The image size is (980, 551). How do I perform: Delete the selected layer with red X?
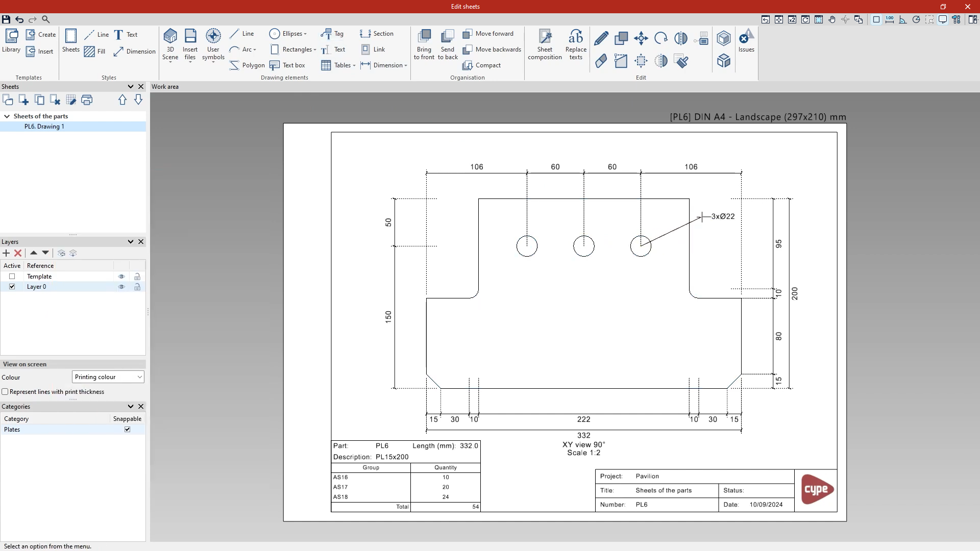18,253
